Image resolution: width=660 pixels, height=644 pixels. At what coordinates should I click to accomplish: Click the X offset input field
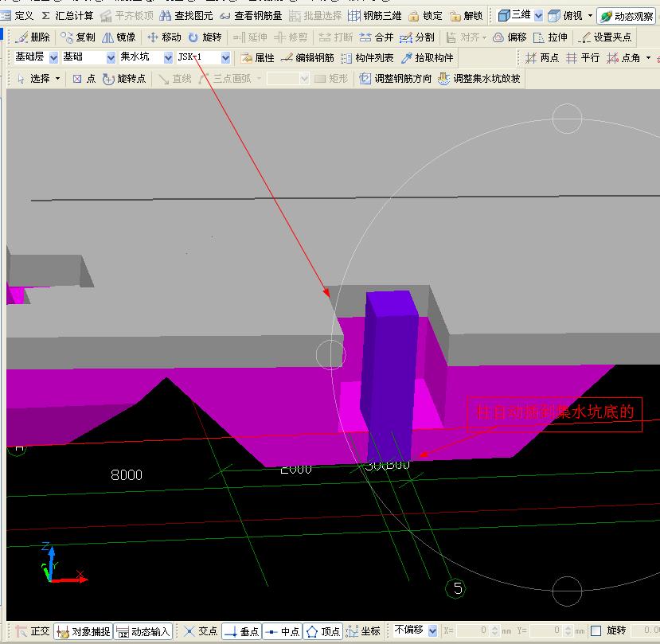point(473,630)
